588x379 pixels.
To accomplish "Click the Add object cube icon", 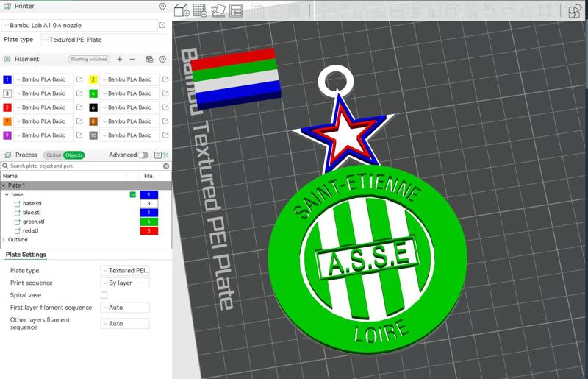I will tap(181, 10).
